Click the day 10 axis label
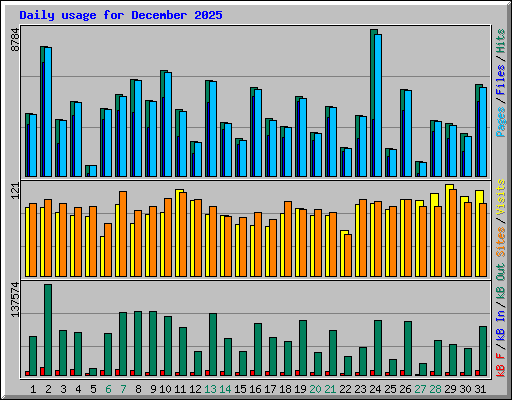 point(165,389)
